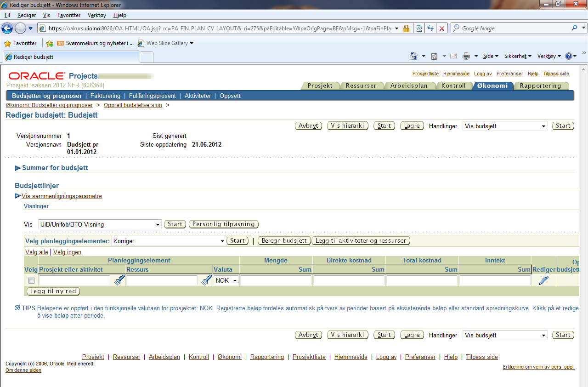Click the Velg ingen link
The height and width of the screenshot is (387, 588).
(x=67, y=252)
